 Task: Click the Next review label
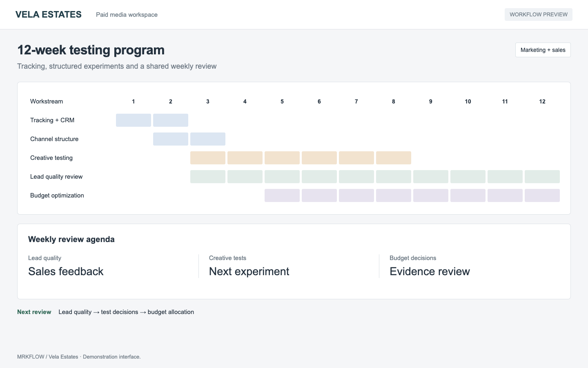[x=34, y=312]
